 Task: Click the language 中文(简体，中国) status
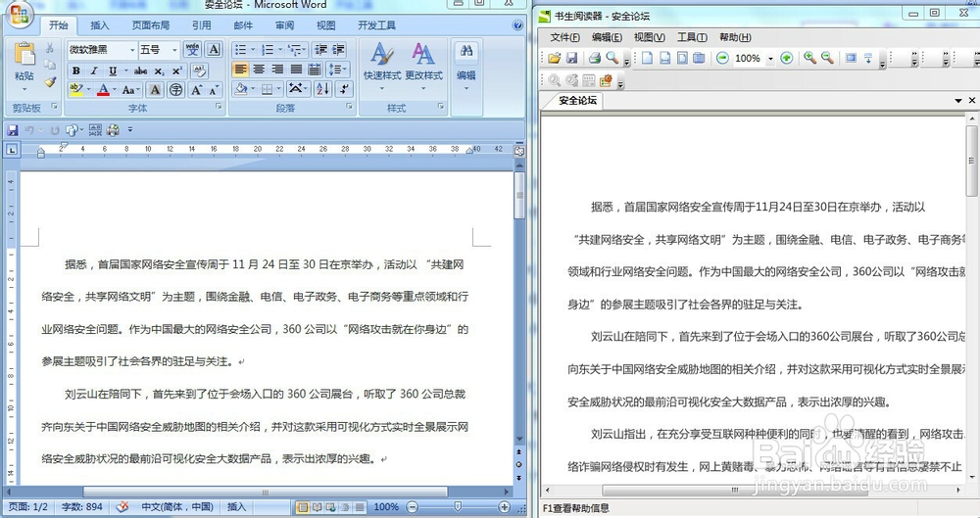tap(177, 507)
